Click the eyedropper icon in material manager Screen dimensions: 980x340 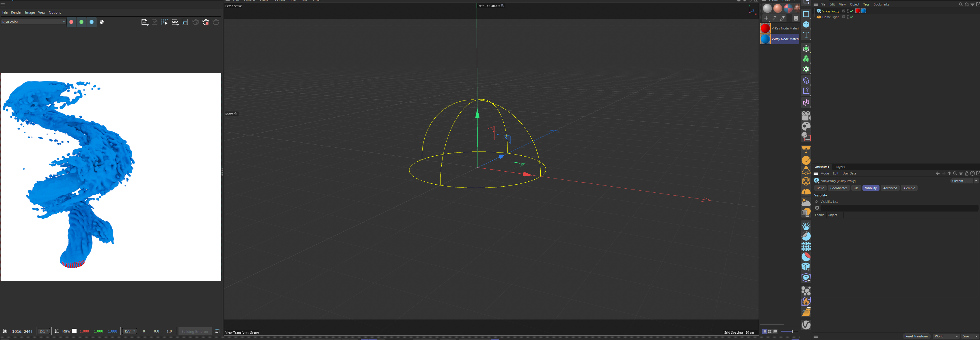coord(783,18)
